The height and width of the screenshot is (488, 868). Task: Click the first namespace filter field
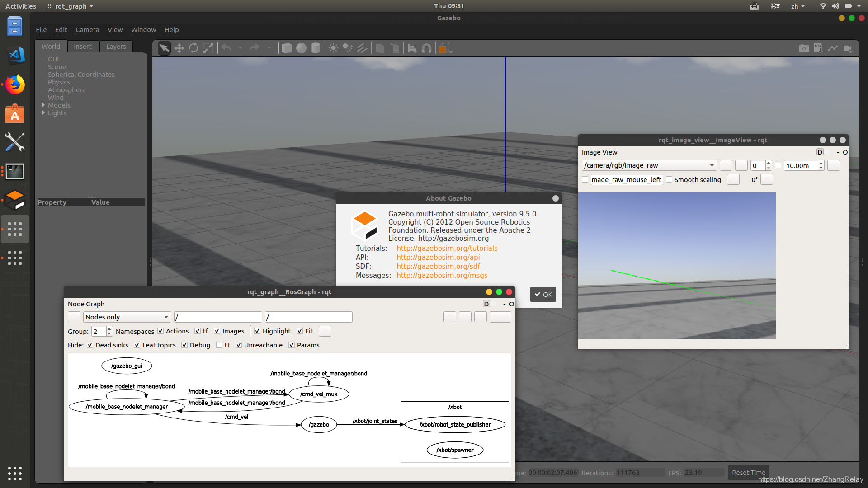pyautogui.click(x=218, y=317)
